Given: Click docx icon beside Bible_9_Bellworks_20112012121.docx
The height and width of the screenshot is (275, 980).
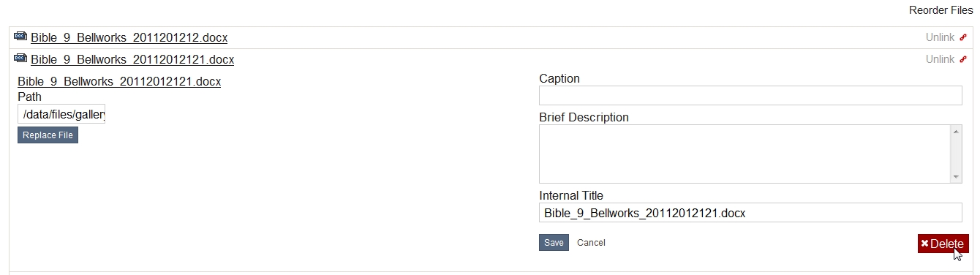Looking at the screenshot, I should (20, 59).
